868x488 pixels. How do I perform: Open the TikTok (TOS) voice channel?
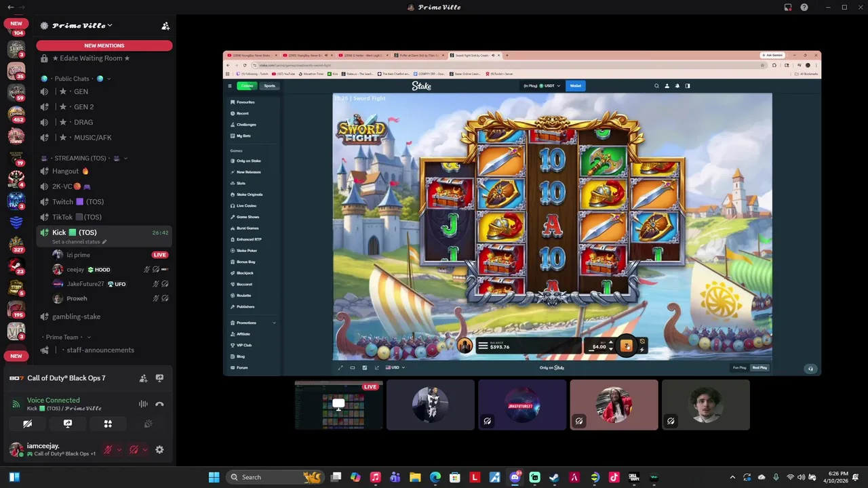tap(104, 217)
